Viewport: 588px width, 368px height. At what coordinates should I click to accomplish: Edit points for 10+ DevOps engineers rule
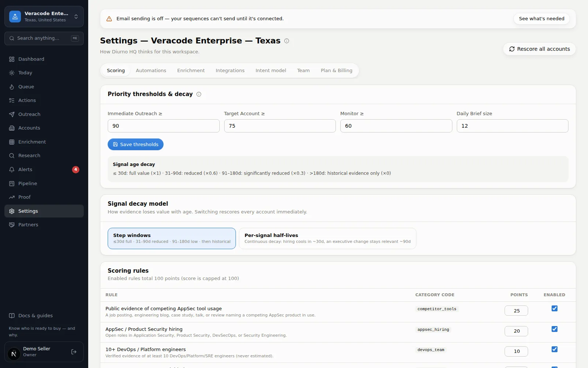[516, 351]
